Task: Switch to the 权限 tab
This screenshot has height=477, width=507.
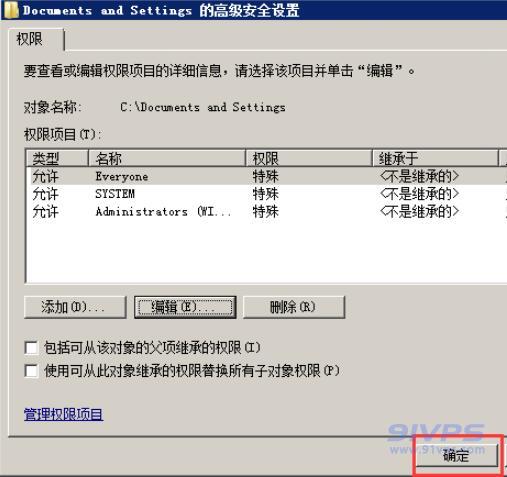Action: pyautogui.click(x=36, y=40)
